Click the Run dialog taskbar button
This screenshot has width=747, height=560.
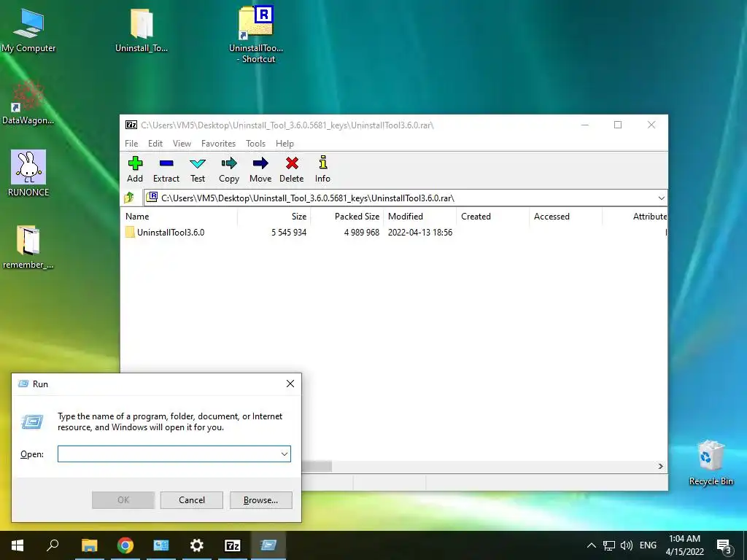[268, 545]
